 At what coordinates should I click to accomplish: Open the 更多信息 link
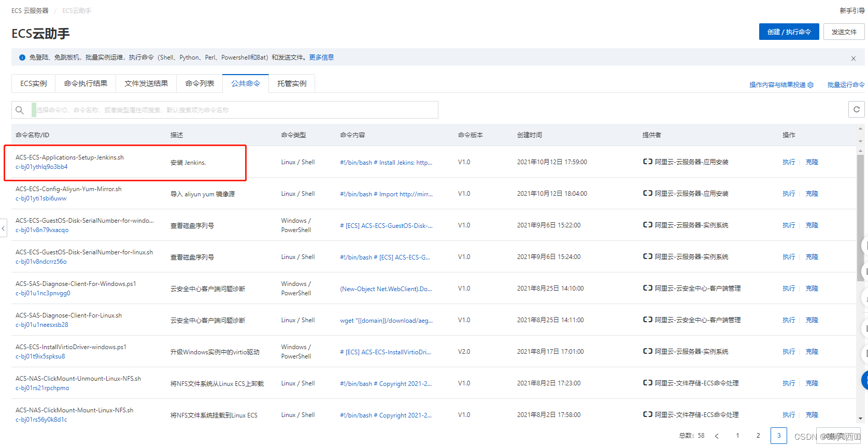[321, 57]
